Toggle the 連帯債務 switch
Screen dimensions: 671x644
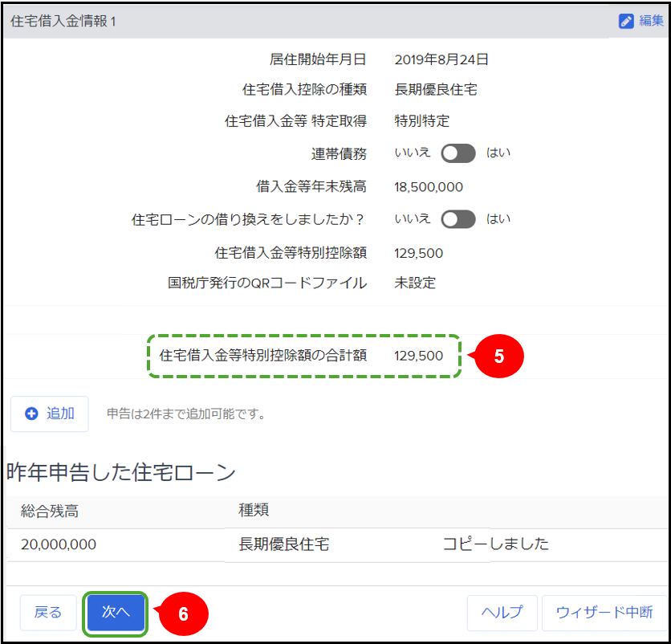pyautogui.click(x=458, y=153)
